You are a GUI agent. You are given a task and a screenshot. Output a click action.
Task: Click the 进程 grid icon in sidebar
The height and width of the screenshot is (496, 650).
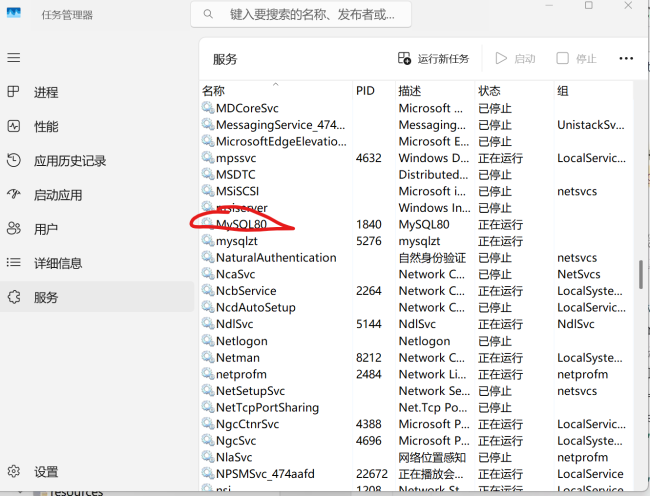14,91
